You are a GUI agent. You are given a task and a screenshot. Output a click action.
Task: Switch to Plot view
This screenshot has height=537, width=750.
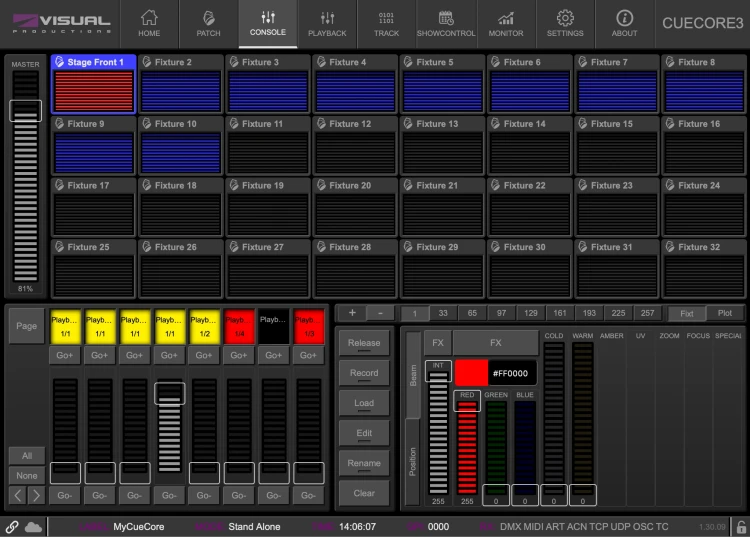725,313
